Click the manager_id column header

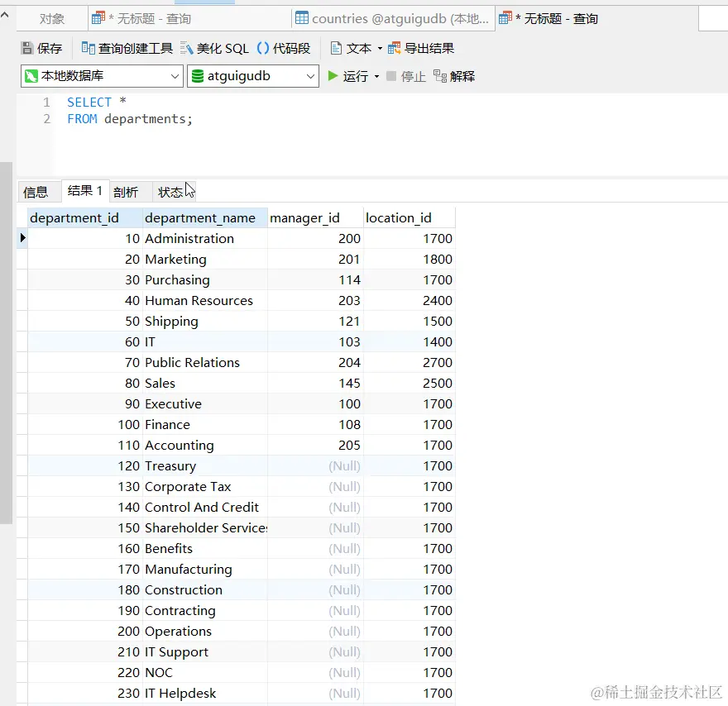point(315,218)
